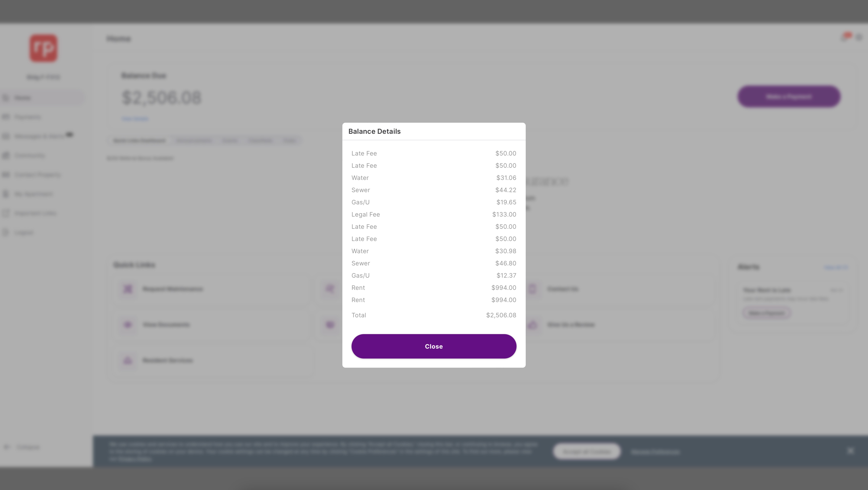Viewport: 868px width, 490px height.
Task: Collapse the sidebar with the arrow
Action: [7, 447]
